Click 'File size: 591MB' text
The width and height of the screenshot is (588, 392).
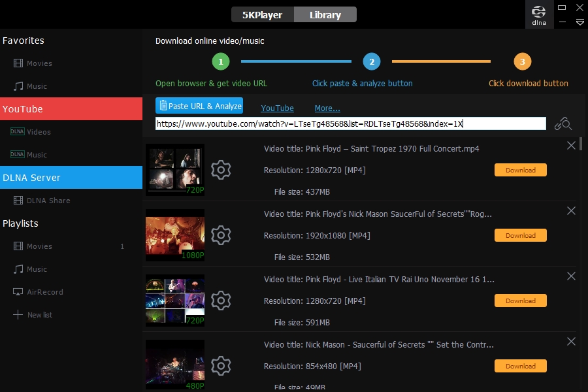pyautogui.click(x=302, y=323)
